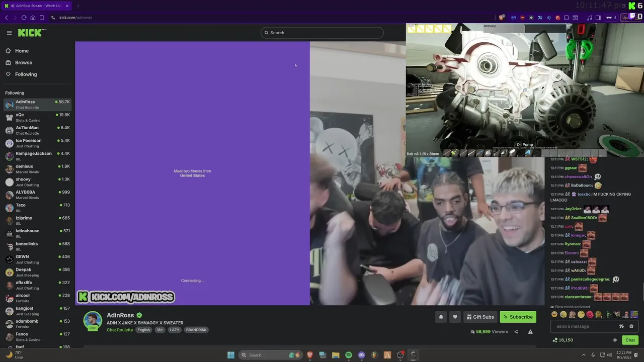Open Deepak channel
This screenshot has height=362, width=644.
click(37, 272)
